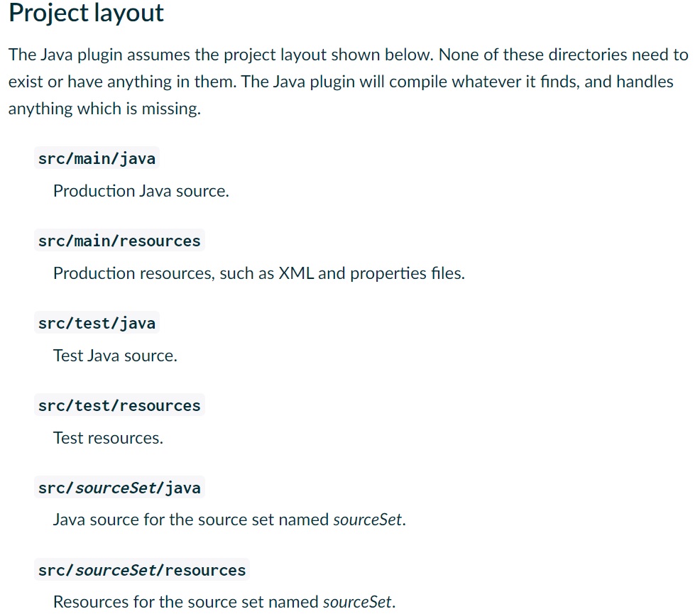
Task: Click the "Project layout" heading
Action: tap(86, 13)
